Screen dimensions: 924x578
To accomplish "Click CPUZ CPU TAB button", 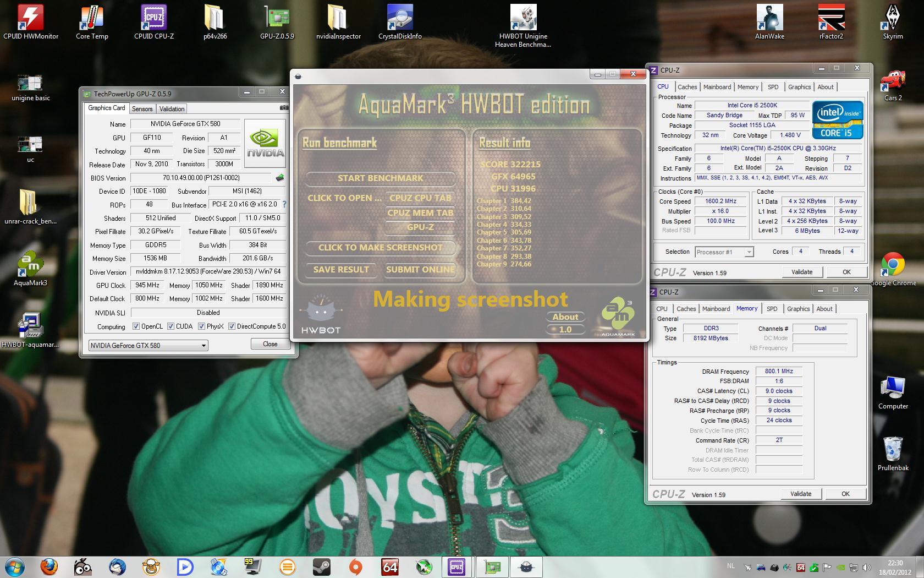I will tap(420, 198).
